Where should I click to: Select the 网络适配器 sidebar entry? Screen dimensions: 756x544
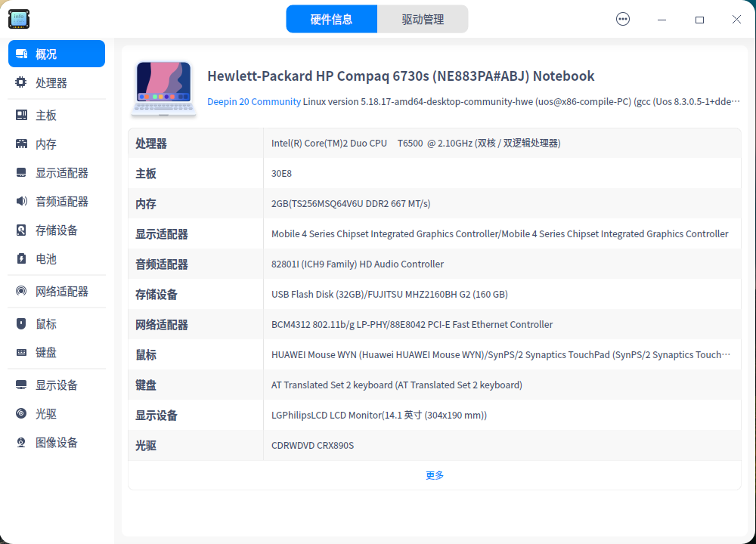[x=20, y=290]
